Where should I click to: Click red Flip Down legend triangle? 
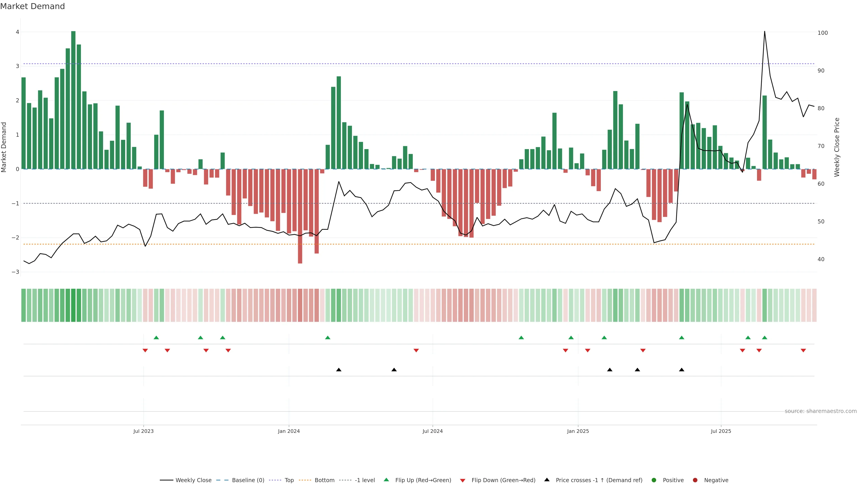coord(463,480)
